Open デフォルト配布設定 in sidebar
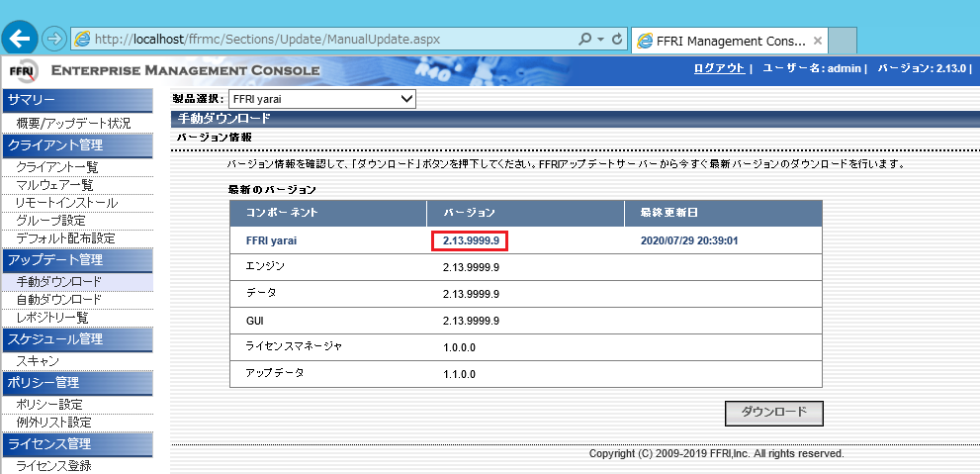The width and height of the screenshot is (980, 474). [65, 238]
